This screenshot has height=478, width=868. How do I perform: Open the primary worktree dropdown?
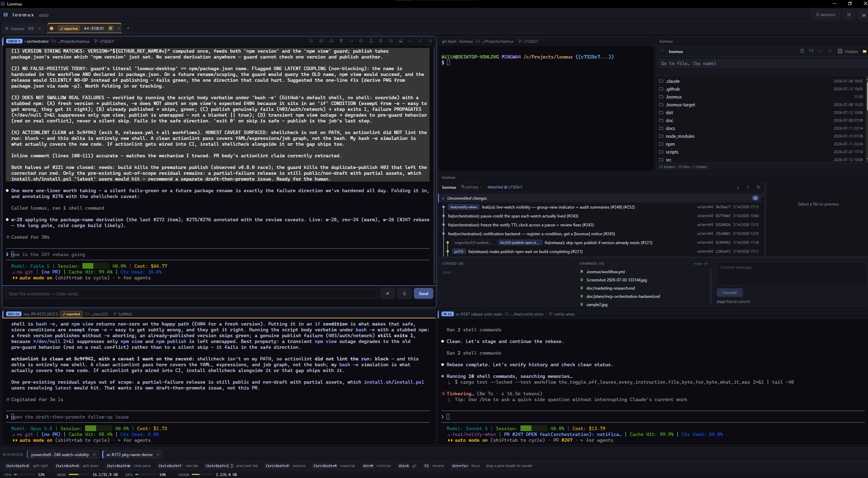click(x=471, y=187)
